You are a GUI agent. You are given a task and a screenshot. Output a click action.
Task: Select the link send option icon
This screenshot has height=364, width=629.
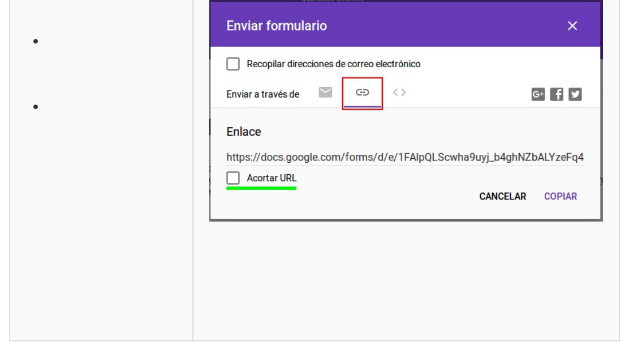coord(362,93)
